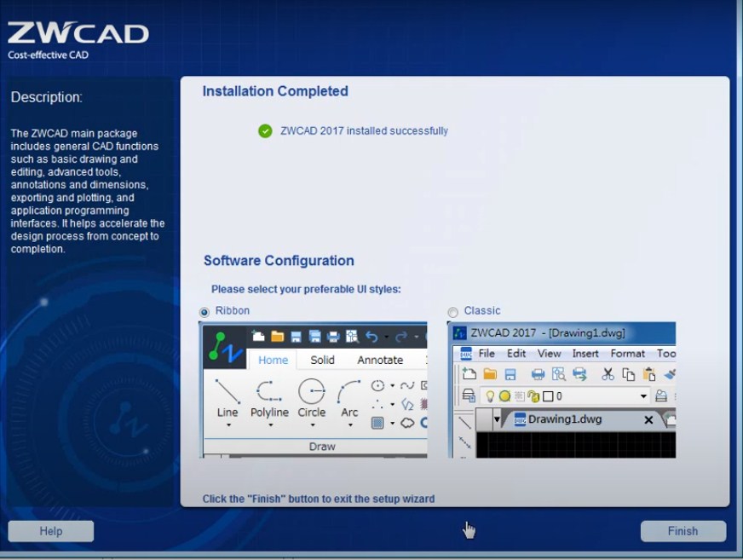This screenshot has width=743, height=560.
Task: Open Home tab in Ribbon preview
Action: 273,360
